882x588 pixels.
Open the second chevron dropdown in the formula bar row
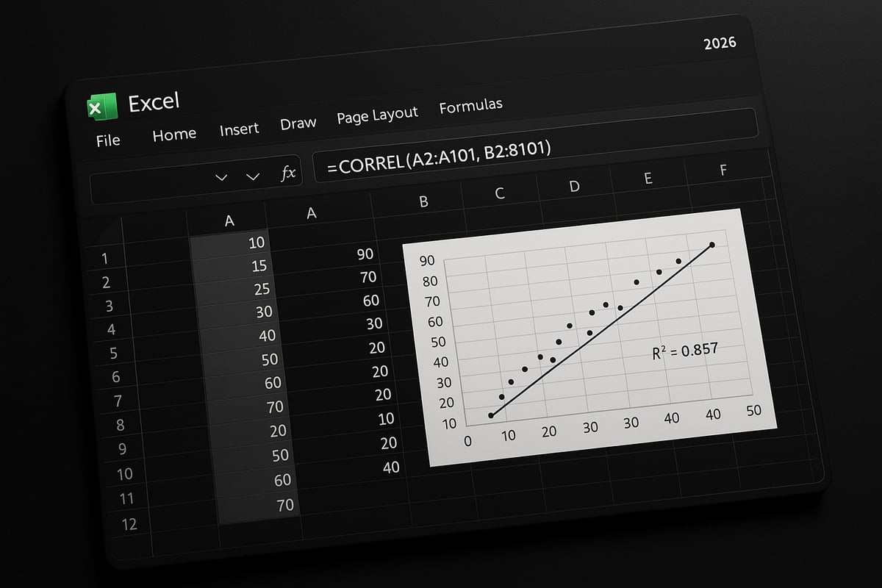point(252,175)
